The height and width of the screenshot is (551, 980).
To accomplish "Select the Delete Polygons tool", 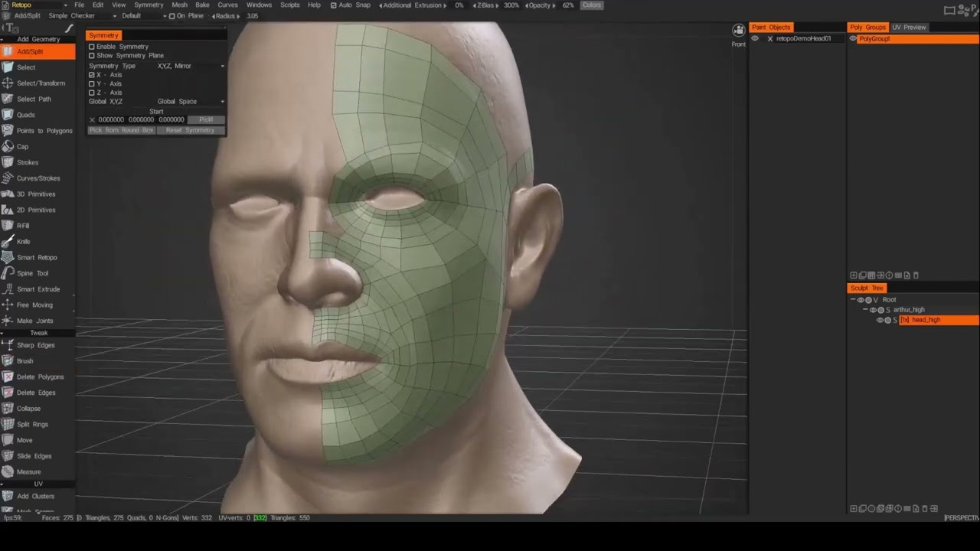I will tap(38, 377).
